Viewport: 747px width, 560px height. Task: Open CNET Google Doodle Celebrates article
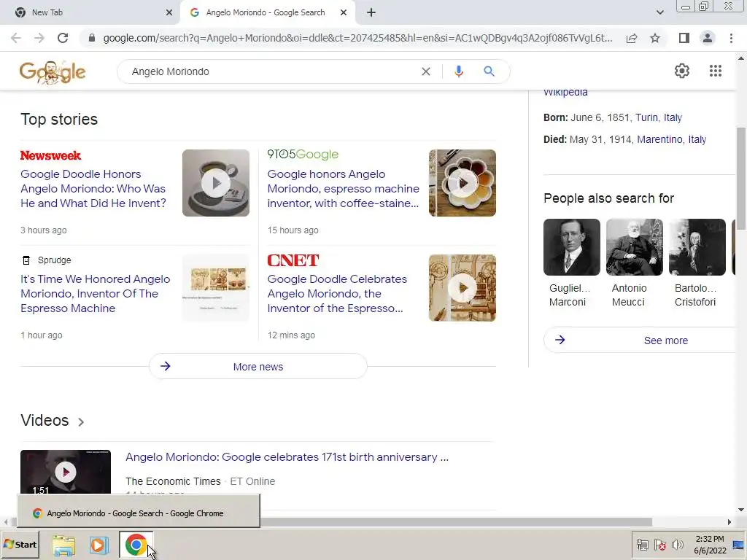point(337,293)
